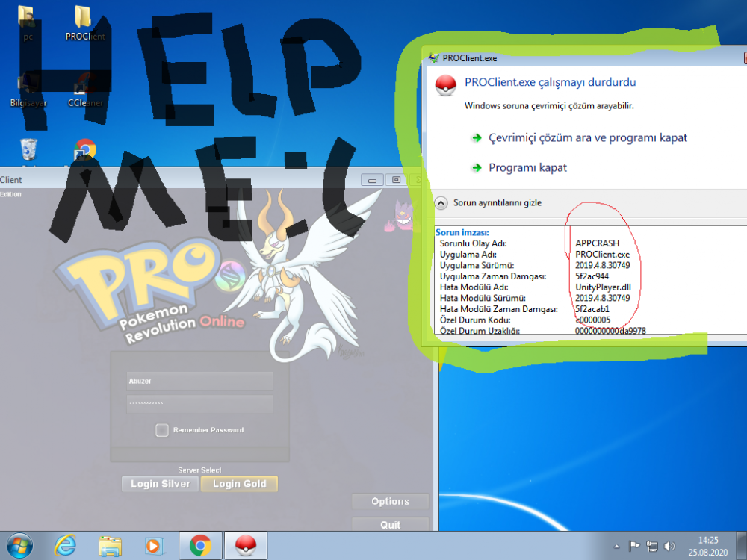Viewport: 747px width, 560px height.
Task: Open Action Center flag icon
Action: coord(634,546)
